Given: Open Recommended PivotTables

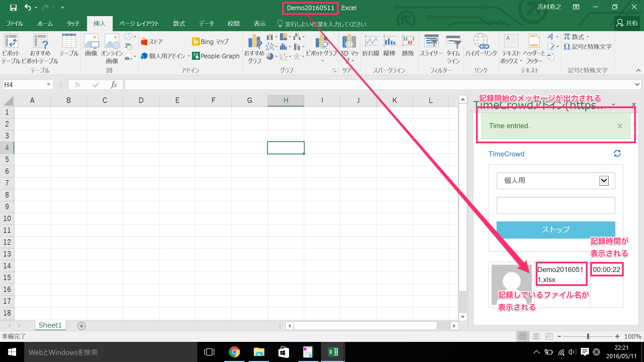Looking at the screenshot, I should tap(40, 49).
